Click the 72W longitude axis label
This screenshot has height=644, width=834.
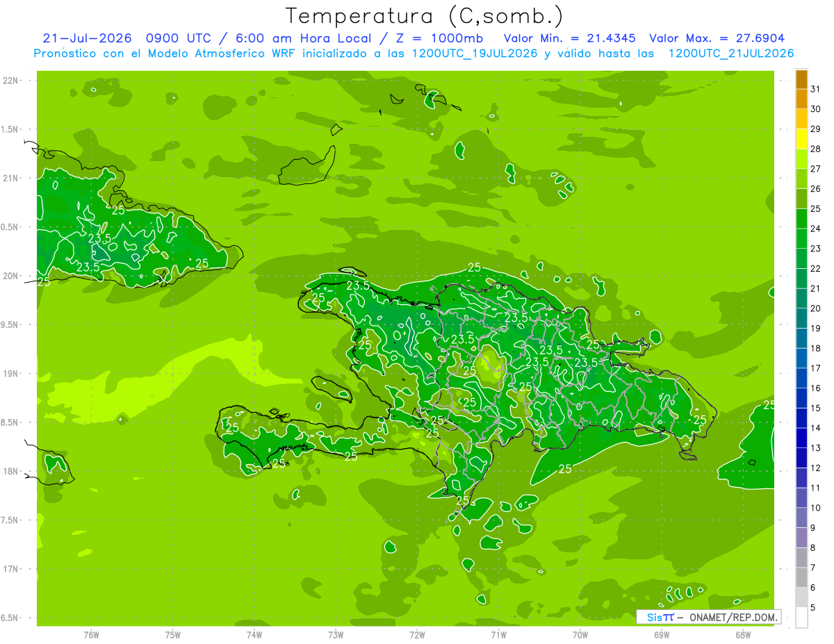click(x=417, y=636)
